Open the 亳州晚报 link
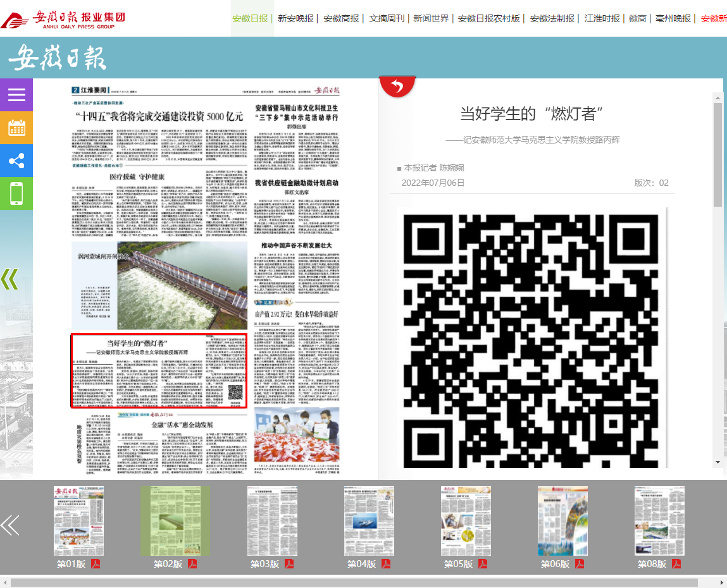The height and width of the screenshot is (588, 727). point(673,18)
